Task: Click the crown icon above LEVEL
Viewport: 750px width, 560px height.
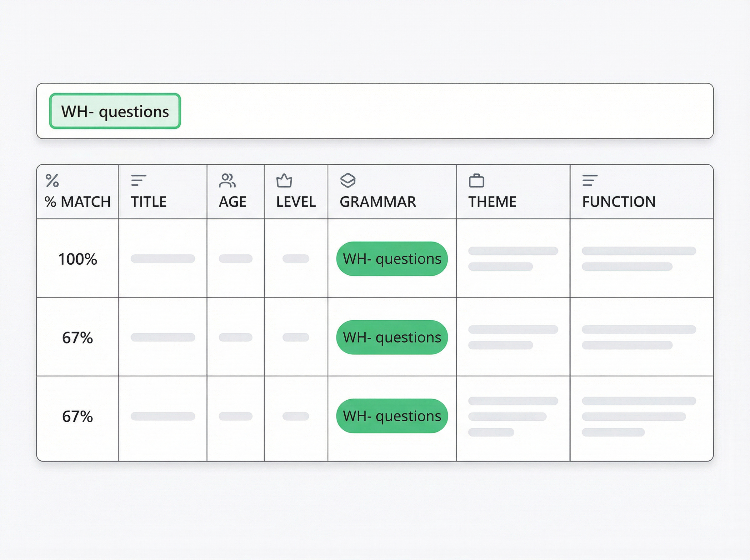Action: point(284,180)
